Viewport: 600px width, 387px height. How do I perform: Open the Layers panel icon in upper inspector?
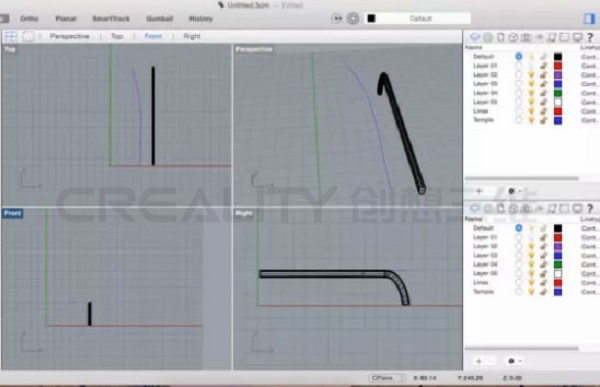click(475, 37)
